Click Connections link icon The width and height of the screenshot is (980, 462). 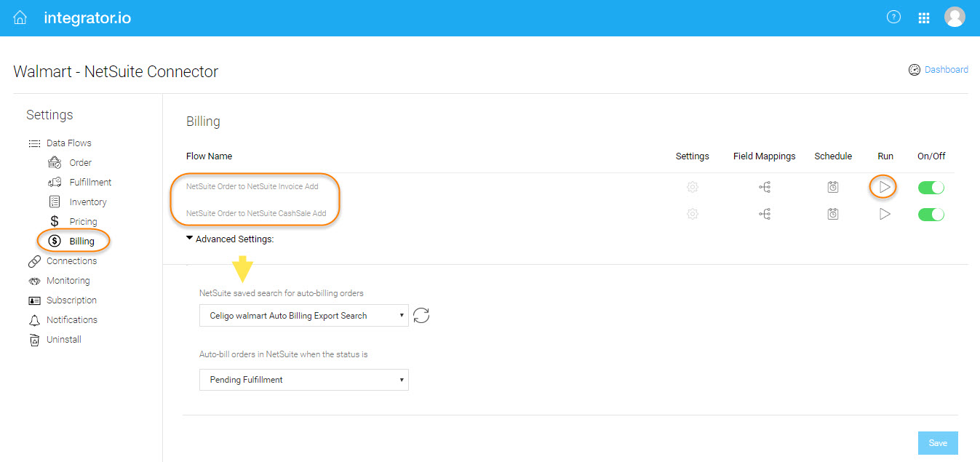point(34,261)
